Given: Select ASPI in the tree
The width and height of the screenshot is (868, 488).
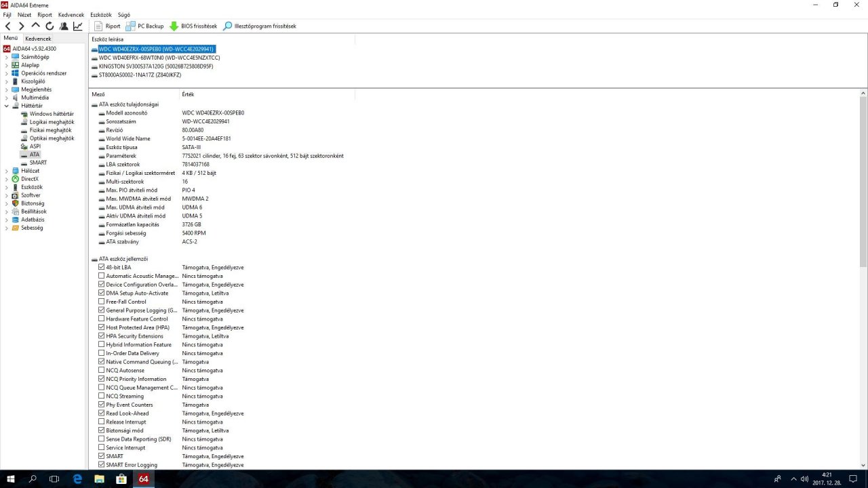Looking at the screenshot, I should pyautogui.click(x=35, y=146).
